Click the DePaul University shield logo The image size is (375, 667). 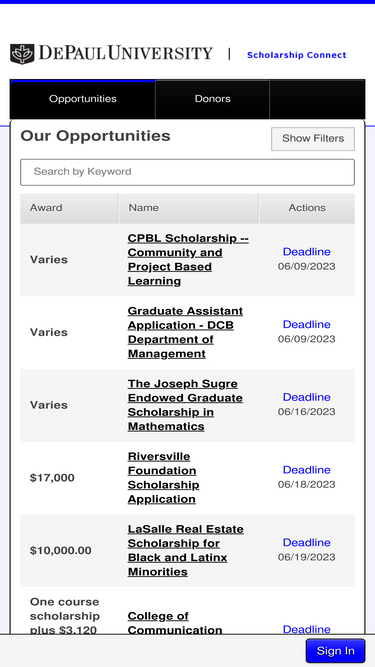pyautogui.click(x=22, y=54)
